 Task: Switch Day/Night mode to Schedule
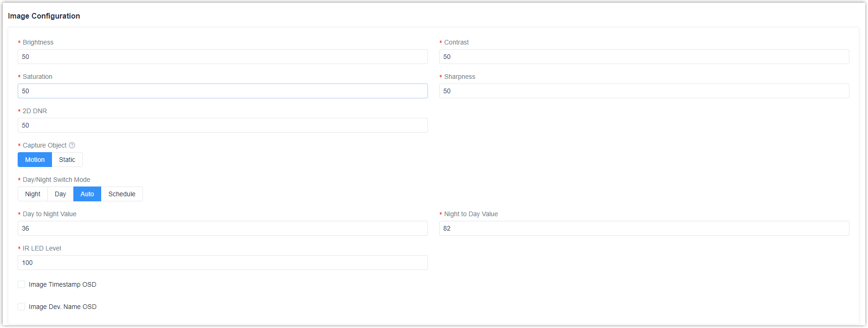122,194
